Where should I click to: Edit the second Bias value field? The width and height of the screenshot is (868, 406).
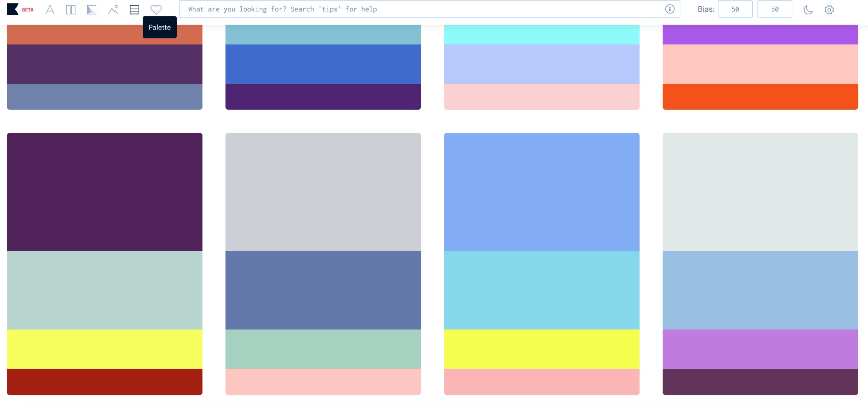(775, 9)
